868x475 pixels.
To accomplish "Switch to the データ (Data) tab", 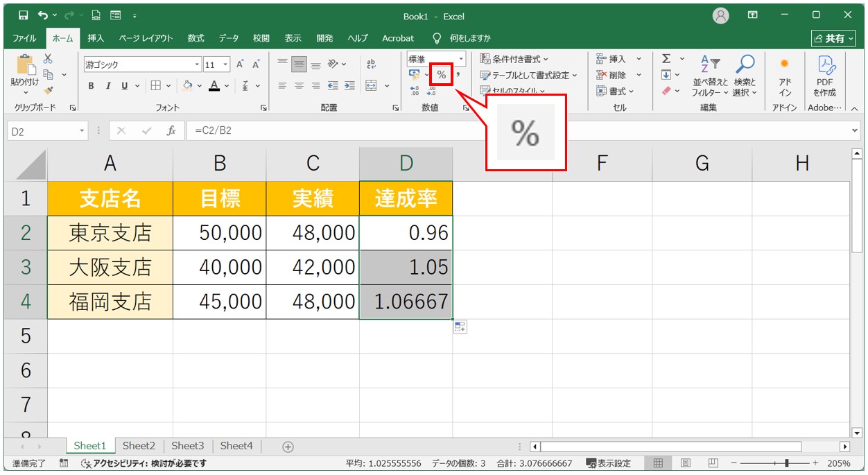I will click(229, 38).
